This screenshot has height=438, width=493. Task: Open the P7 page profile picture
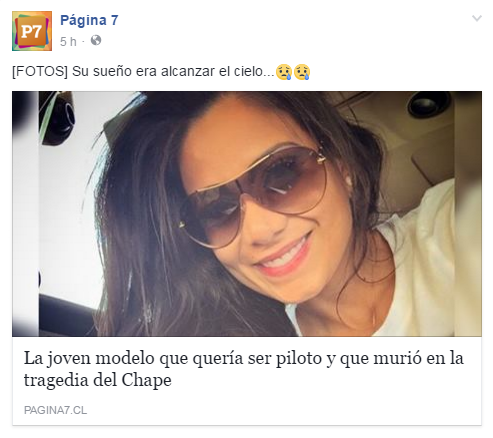(32, 31)
